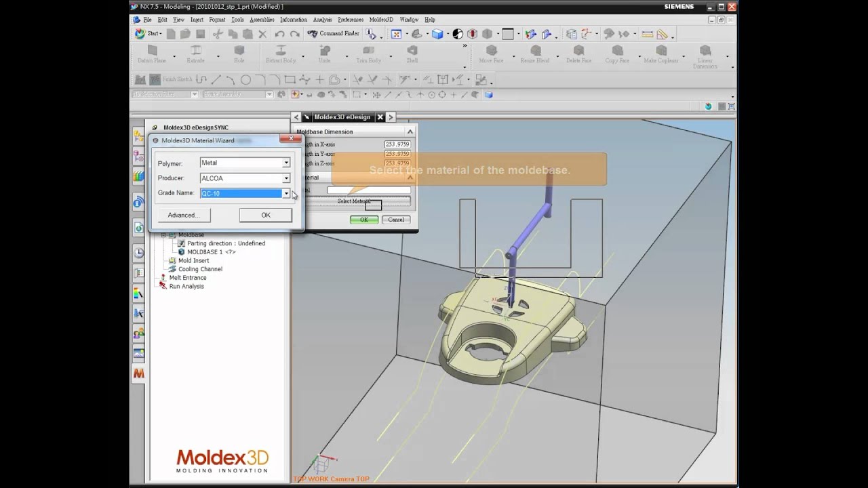This screenshot has height=488, width=868.
Task: Open the Polymer dropdown in Material Wizard
Action: click(x=286, y=163)
